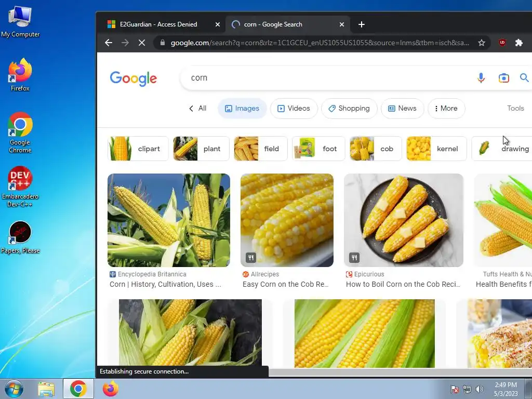Viewport: 532px width, 399px height.
Task: Open Corn History, Cultivation, Uses link
Action: tap(165, 284)
